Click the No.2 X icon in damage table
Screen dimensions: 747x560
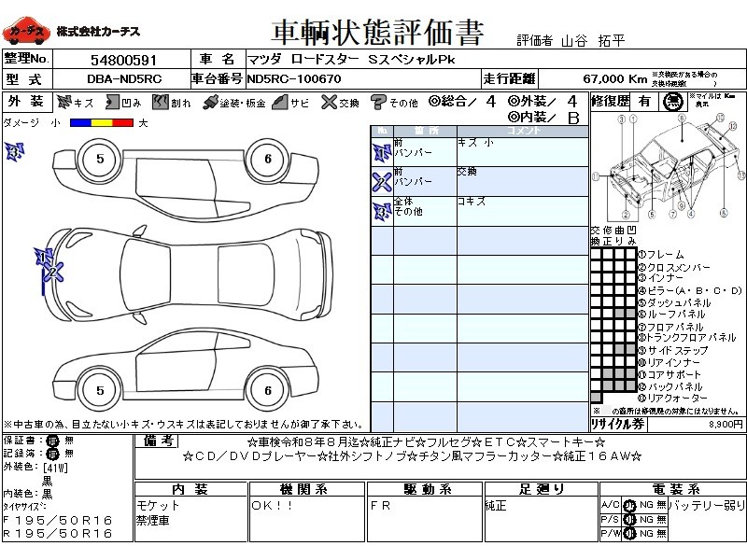coord(382,182)
